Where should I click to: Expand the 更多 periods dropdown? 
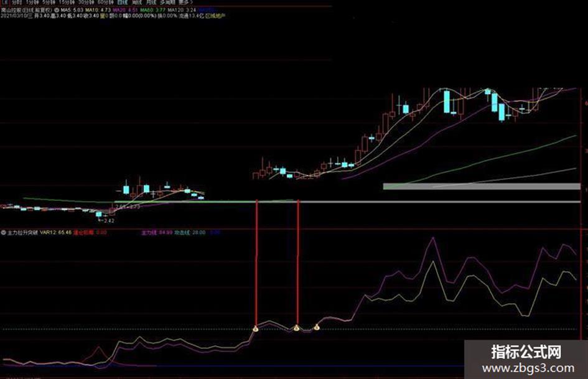tap(187, 2)
